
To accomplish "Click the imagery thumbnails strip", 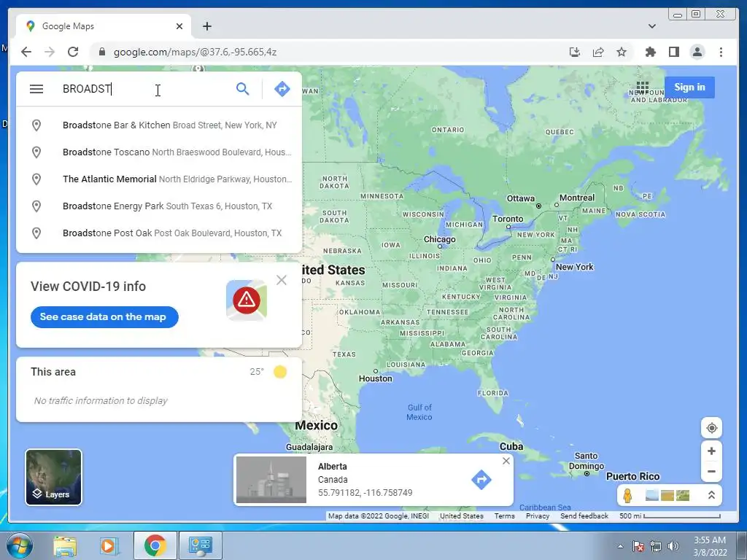I will [x=667, y=495].
